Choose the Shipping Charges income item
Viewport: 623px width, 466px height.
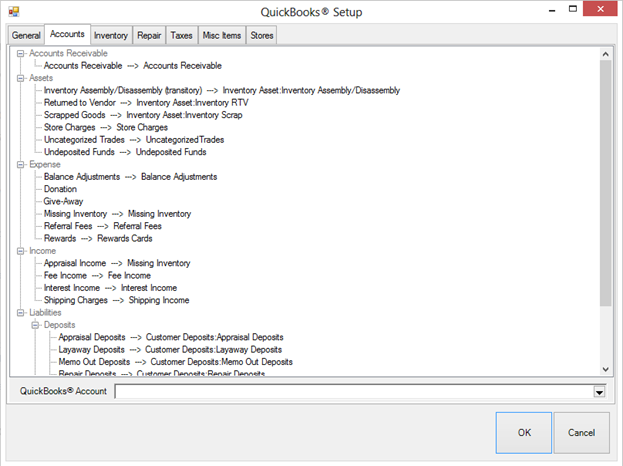pyautogui.click(x=116, y=300)
